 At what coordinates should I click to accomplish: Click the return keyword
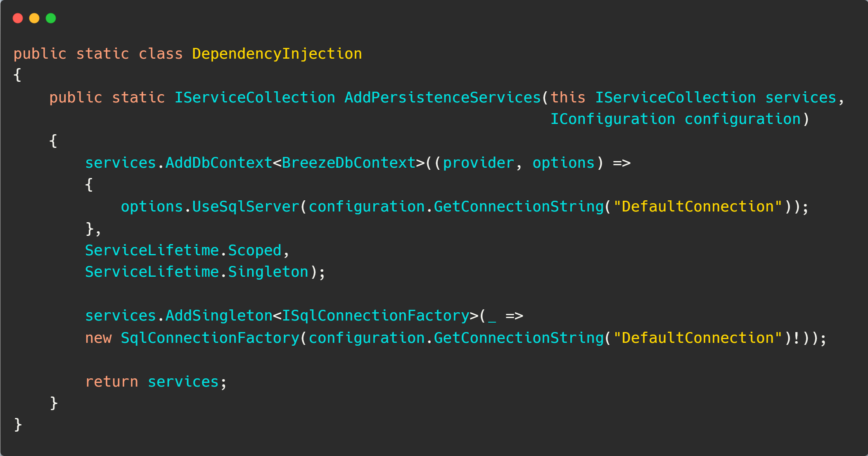point(111,382)
